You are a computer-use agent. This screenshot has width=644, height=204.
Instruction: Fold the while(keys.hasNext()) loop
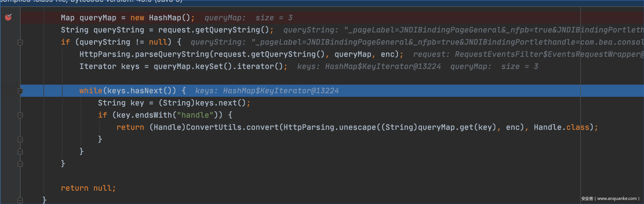[x=20, y=91]
